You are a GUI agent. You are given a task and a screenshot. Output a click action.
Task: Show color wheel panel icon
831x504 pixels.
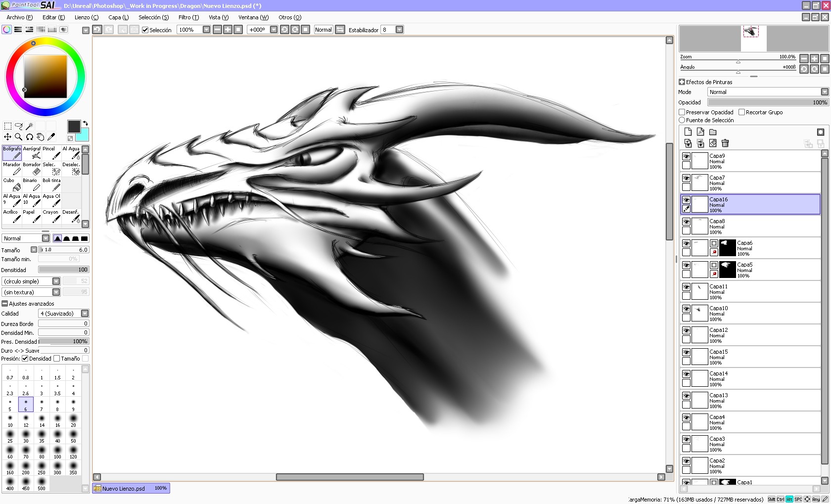tap(7, 30)
